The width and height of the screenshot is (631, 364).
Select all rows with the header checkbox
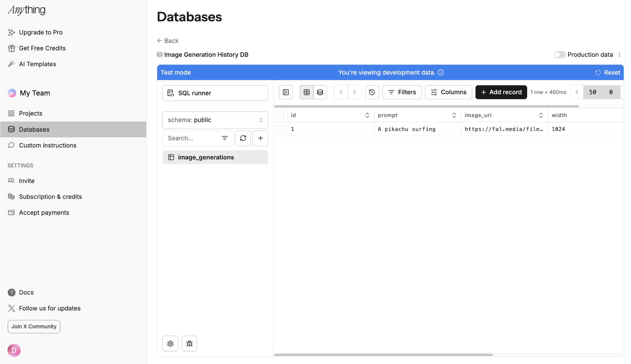(280, 115)
